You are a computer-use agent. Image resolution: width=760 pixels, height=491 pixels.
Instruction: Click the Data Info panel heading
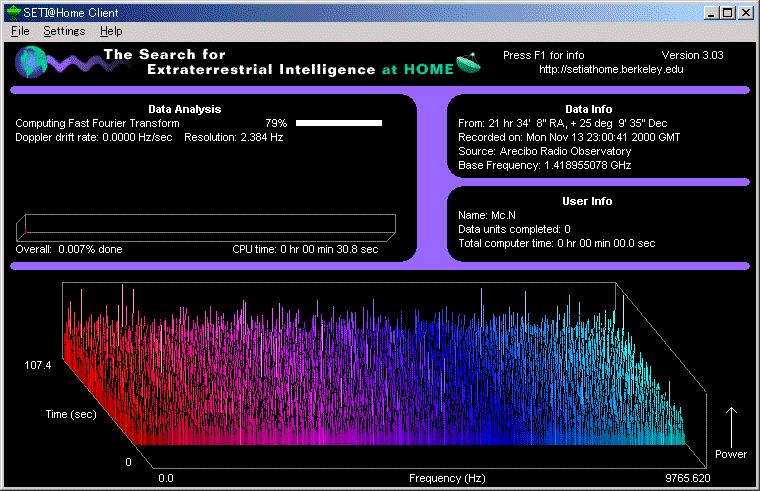click(x=588, y=108)
